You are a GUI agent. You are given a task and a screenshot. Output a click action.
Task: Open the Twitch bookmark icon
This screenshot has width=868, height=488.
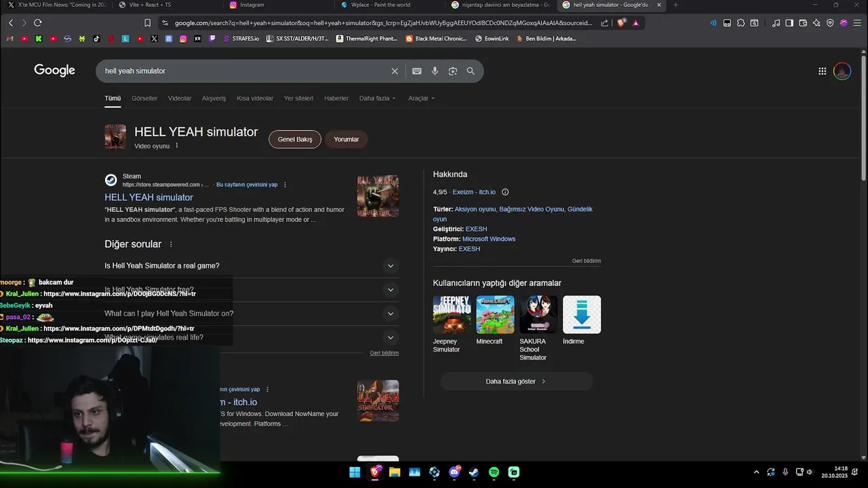click(x=212, y=39)
